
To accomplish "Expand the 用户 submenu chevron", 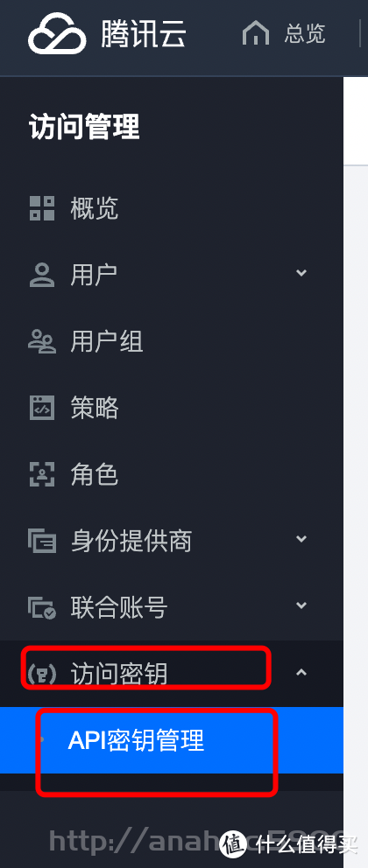I will click(301, 273).
